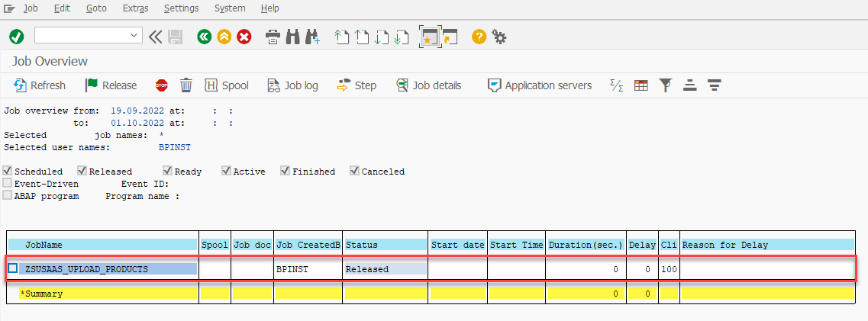This screenshot has height=321, width=868.
Task: Open the Job menu
Action: coord(31,8)
